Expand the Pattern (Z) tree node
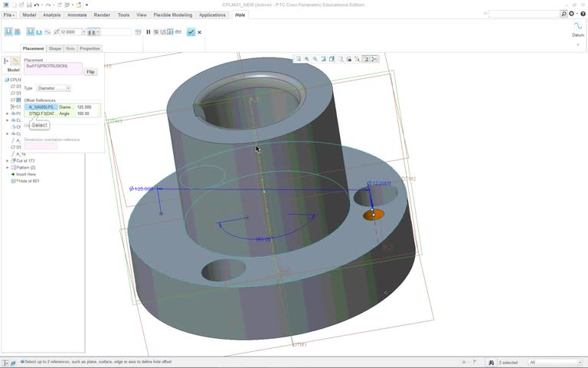 tap(7, 167)
